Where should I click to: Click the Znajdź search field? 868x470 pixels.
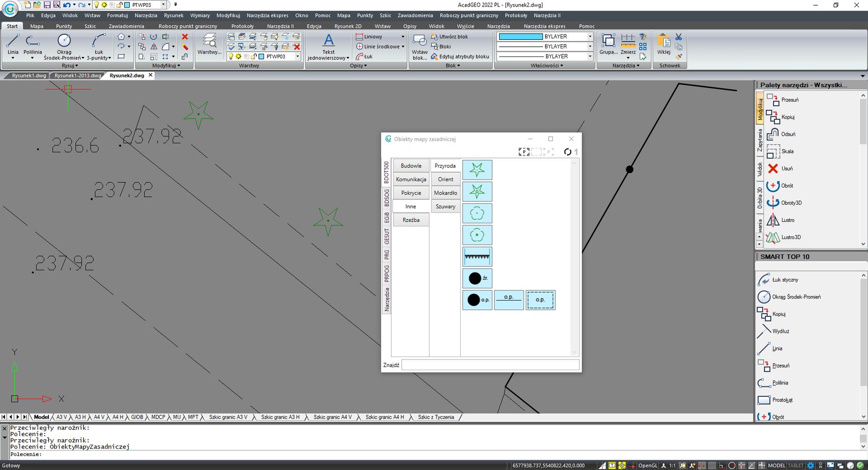point(490,365)
